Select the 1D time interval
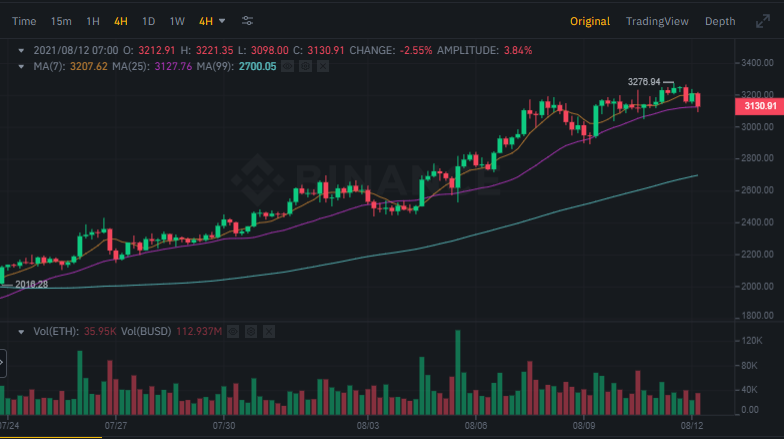The height and width of the screenshot is (439, 784). click(148, 21)
